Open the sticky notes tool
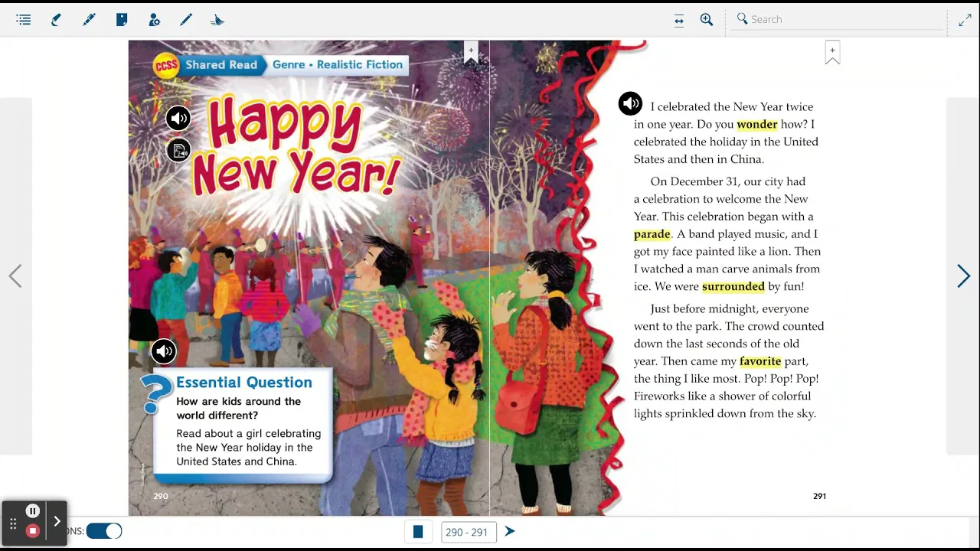Image resolution: width=980 pixels, height=551 pixels. point(121,19)
